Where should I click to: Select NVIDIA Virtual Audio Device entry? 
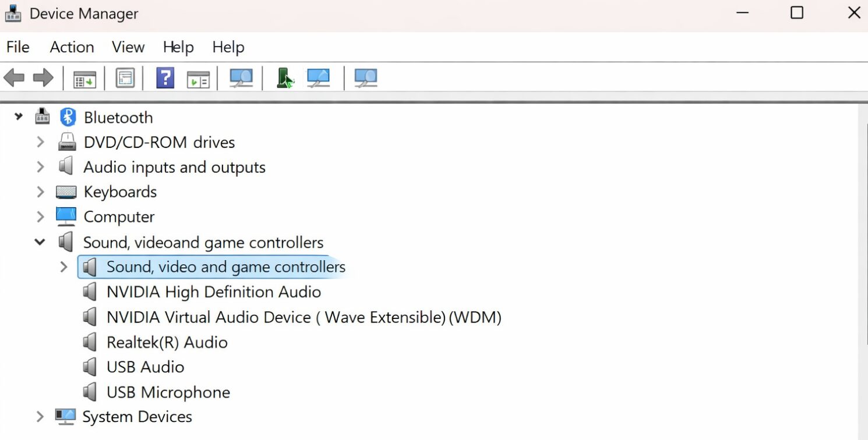pyautogui.click(x=303, y=317)
